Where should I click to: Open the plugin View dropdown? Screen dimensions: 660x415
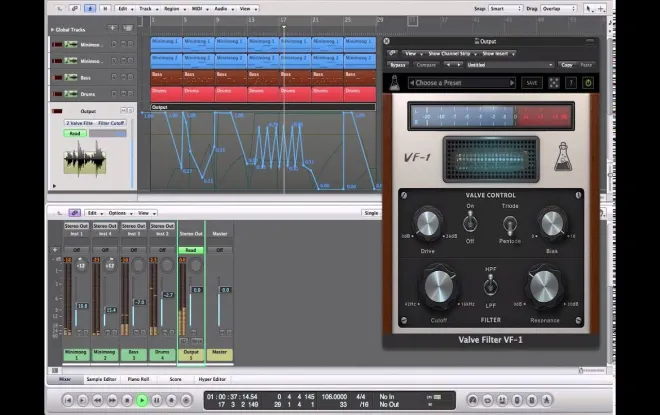coord(413,53)
